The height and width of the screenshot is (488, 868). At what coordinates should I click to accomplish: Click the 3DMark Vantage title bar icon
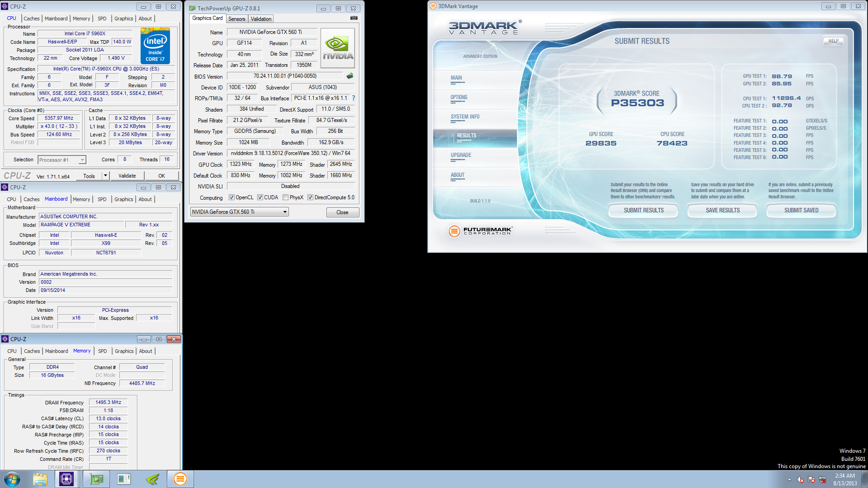pos(433,6)
